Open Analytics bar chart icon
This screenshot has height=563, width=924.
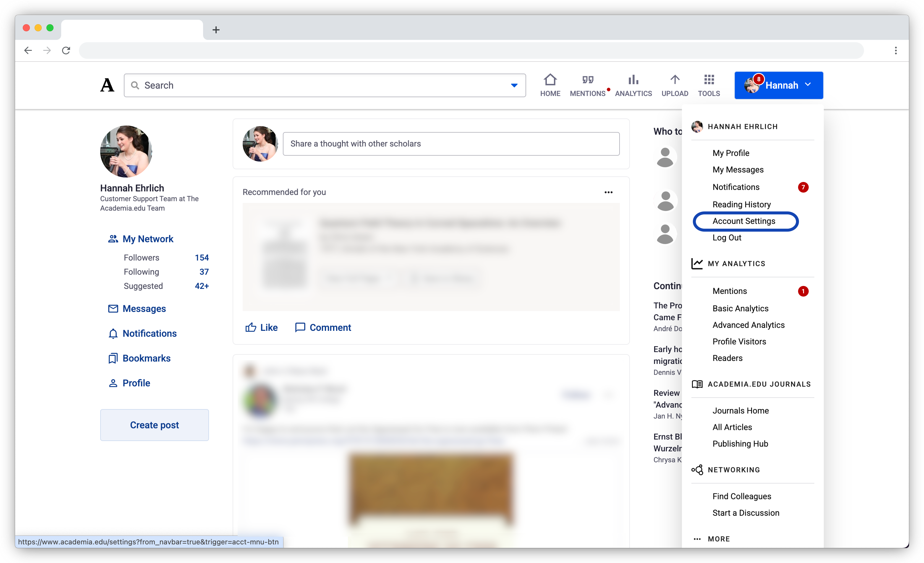633,80
